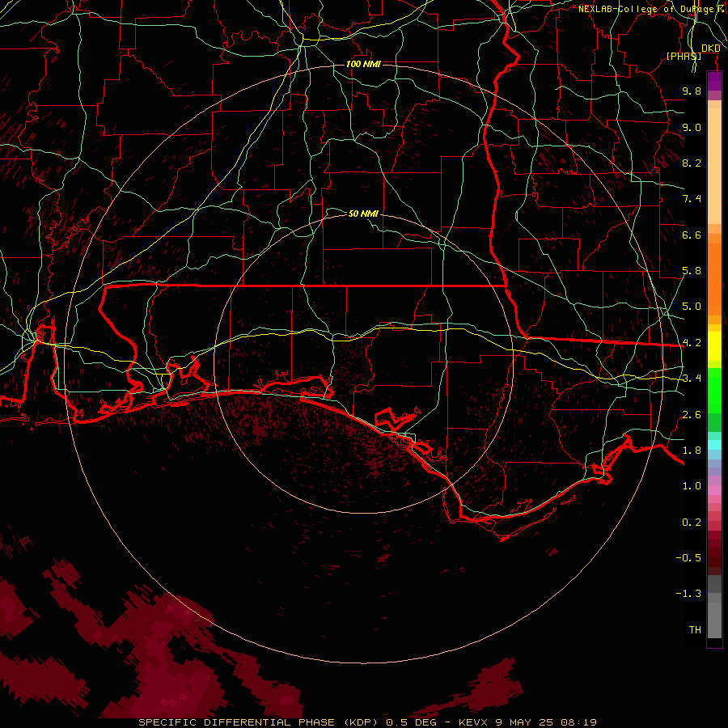Pick the pale peach band of the color bar
This screenshot has width=728, height=728.
pyautogui.click(x=714, y=166)
